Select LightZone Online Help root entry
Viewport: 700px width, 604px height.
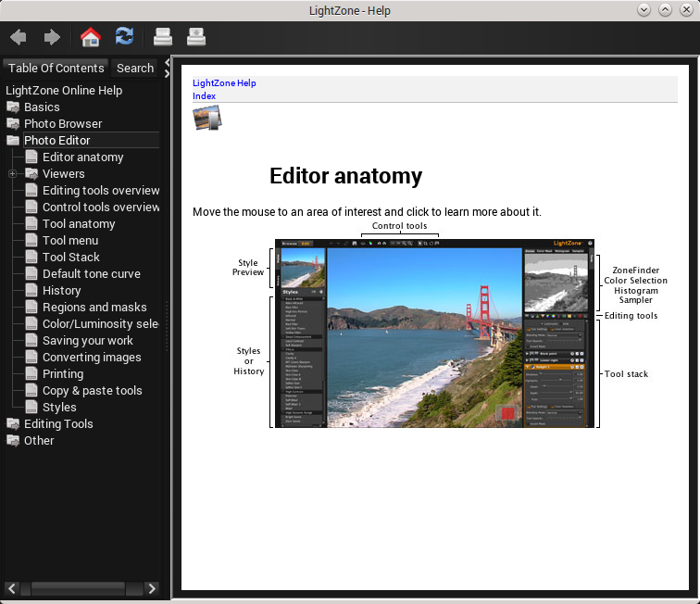(x=64, y=90)
